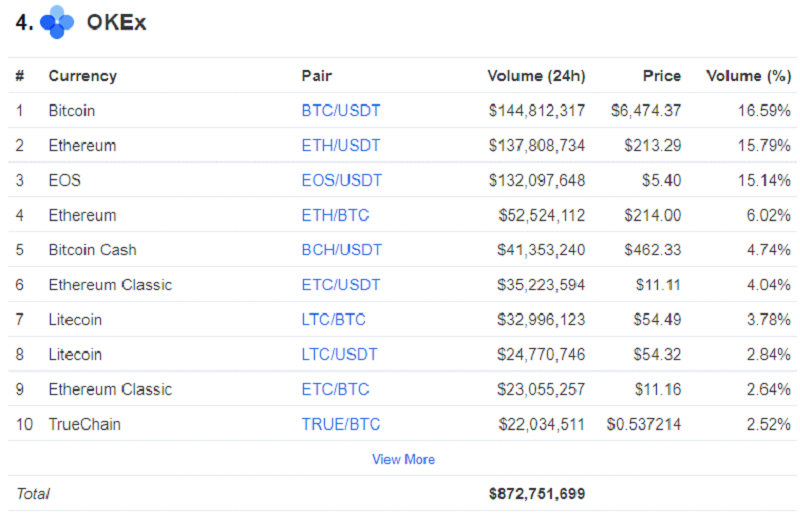The image size is (800, 516).
Task: Select the Bitcoin Cash currency name
Action: click(x=92, y=250)
